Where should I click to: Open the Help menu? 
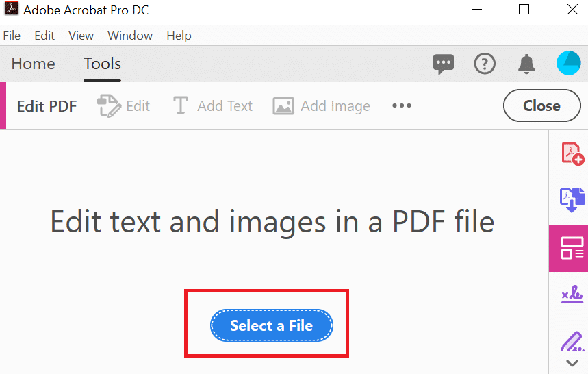(x=179, y=36)
